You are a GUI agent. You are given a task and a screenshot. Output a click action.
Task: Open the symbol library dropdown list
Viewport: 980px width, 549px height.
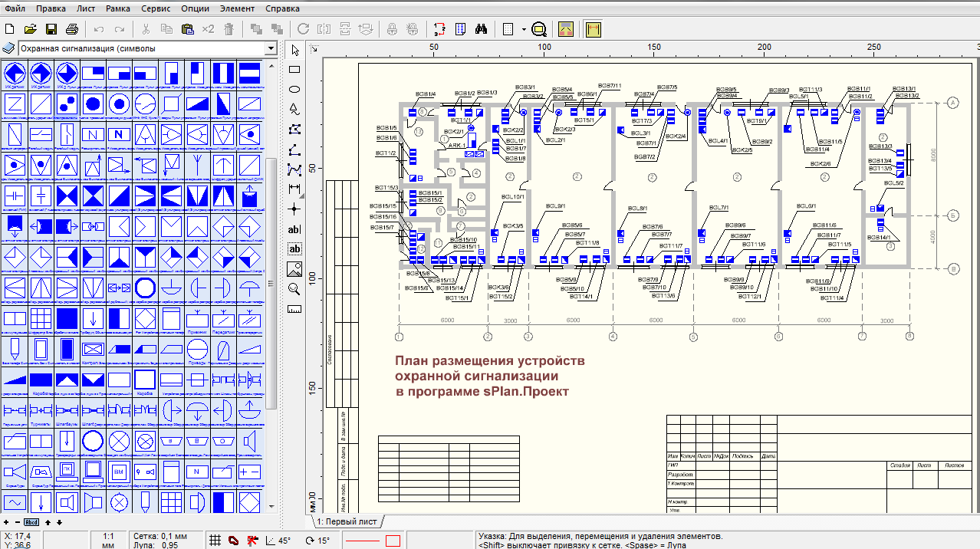[x=270, y=48]
